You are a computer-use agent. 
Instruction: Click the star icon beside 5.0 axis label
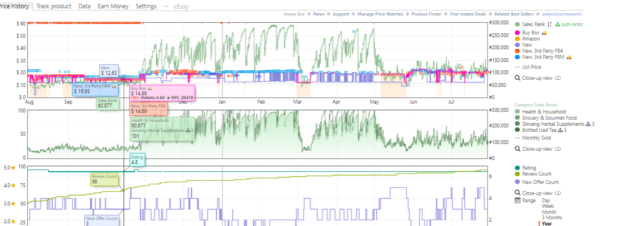point(13,167)
